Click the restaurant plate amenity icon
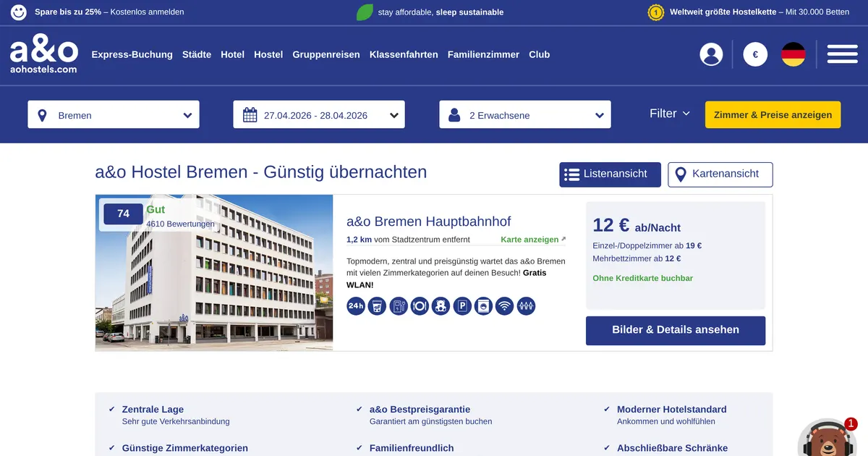The width and height of the screenshot is (868, 456). [420, 306]
